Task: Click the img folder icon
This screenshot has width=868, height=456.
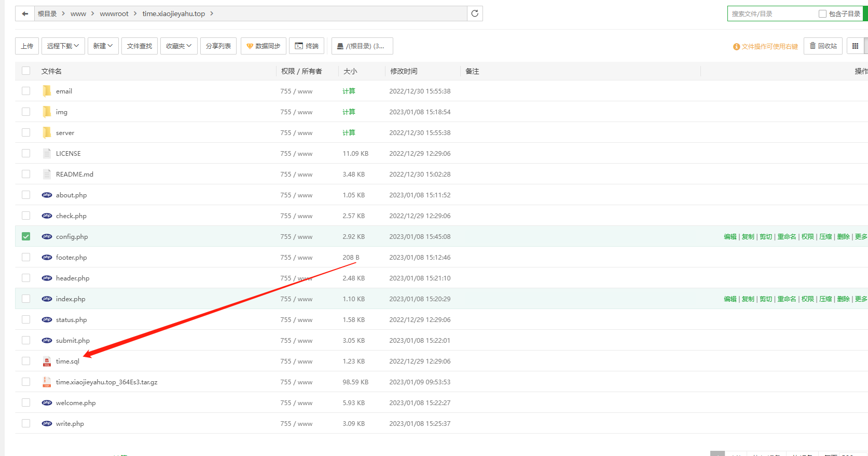Action: coord(47,112)
